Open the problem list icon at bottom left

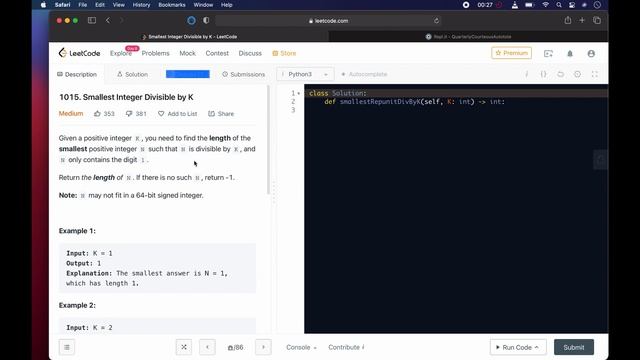point(67,347)
